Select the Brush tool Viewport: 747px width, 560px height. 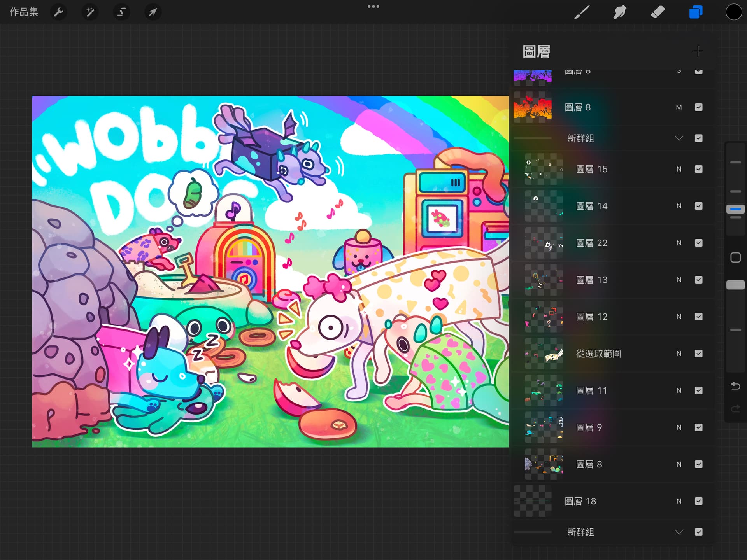pos(582,12)
